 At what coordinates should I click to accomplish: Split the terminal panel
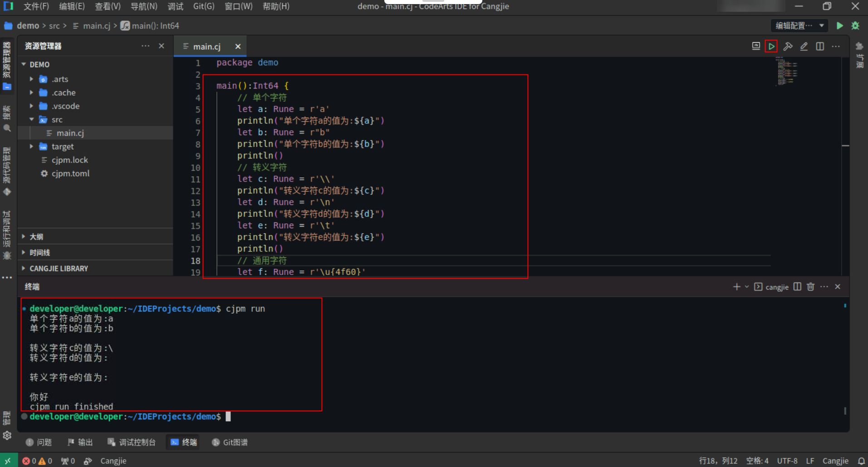797,287
